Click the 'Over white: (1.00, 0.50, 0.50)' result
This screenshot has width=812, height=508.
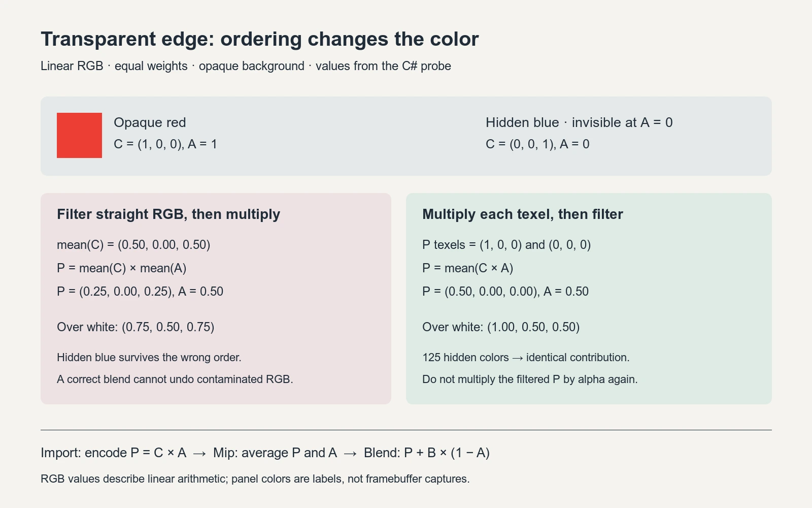point(501,327)
